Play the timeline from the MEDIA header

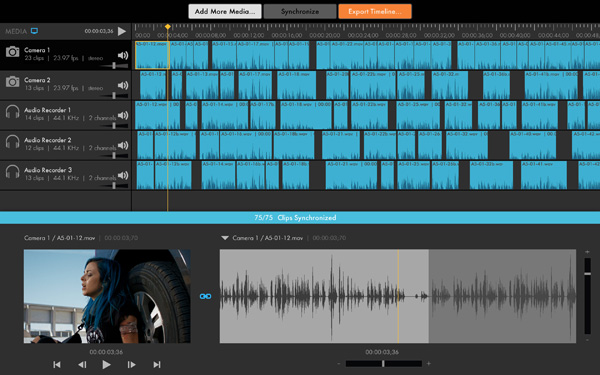point(122,31)
